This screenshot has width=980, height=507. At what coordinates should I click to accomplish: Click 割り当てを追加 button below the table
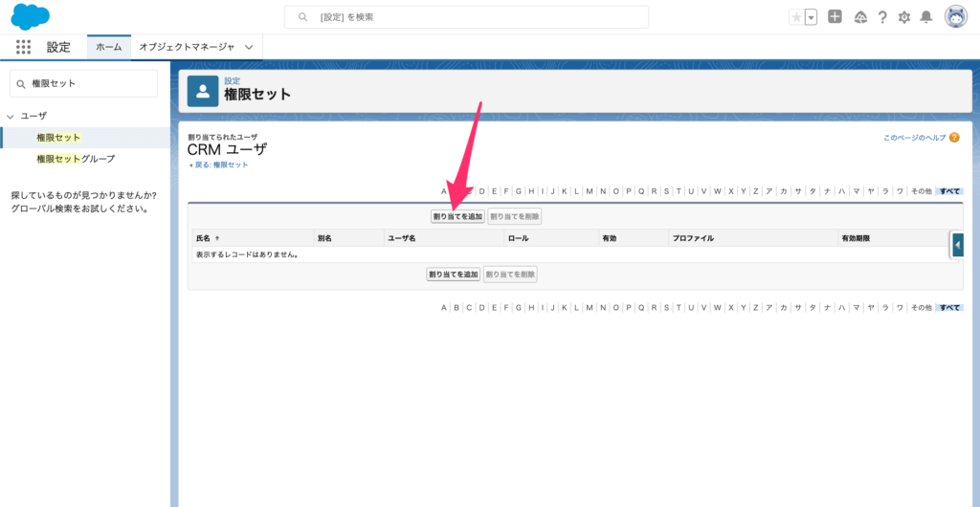pyautogui.click(x=454, y=275)
